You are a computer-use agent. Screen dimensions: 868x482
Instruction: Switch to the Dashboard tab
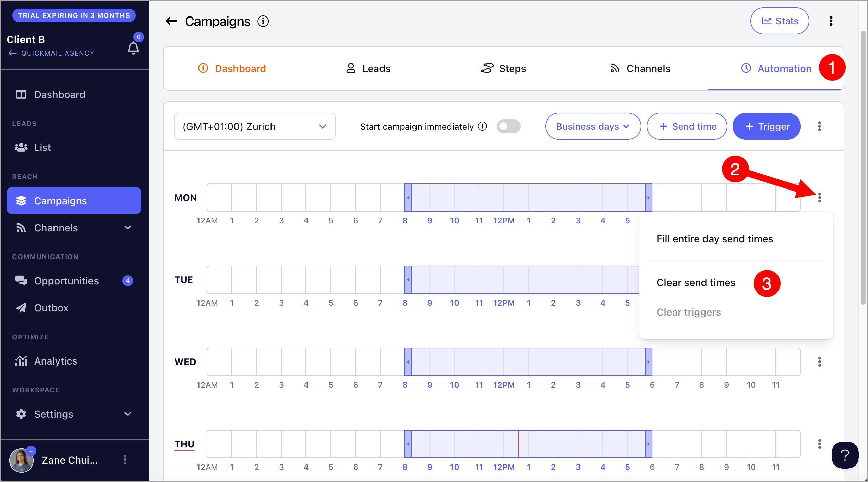[232, 68]
